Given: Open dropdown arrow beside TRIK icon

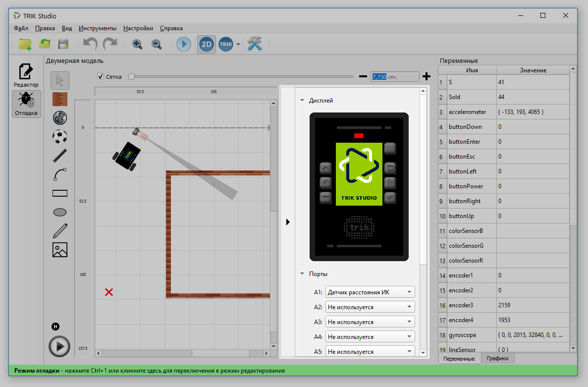Looking at the screenshot, I should pyautogui.click(x=238, y=44).
